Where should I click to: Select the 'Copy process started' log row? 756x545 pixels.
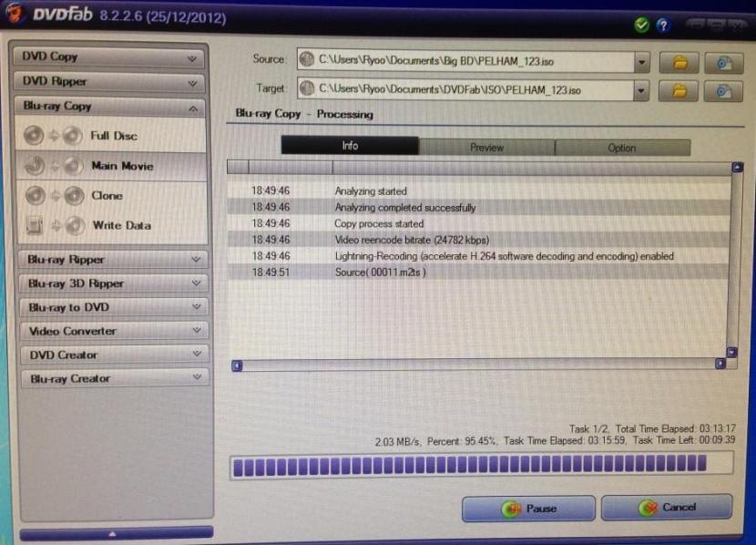(478, 224)
